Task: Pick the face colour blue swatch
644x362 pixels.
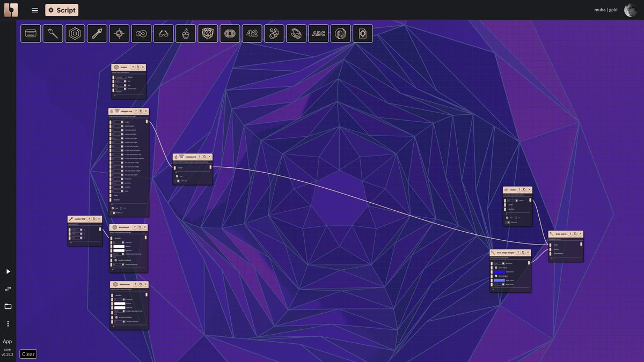Action: pyautogui.click(x=499, y=272)
